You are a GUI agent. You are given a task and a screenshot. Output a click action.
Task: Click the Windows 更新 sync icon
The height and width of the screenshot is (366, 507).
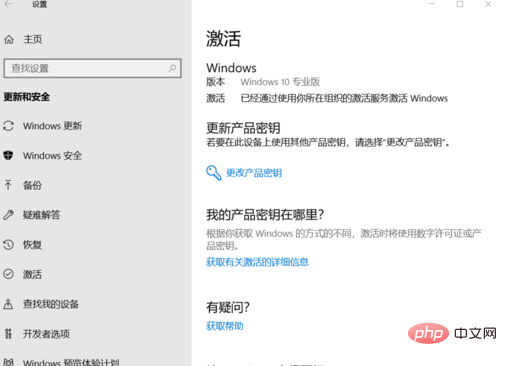click(x=8, y=126)
